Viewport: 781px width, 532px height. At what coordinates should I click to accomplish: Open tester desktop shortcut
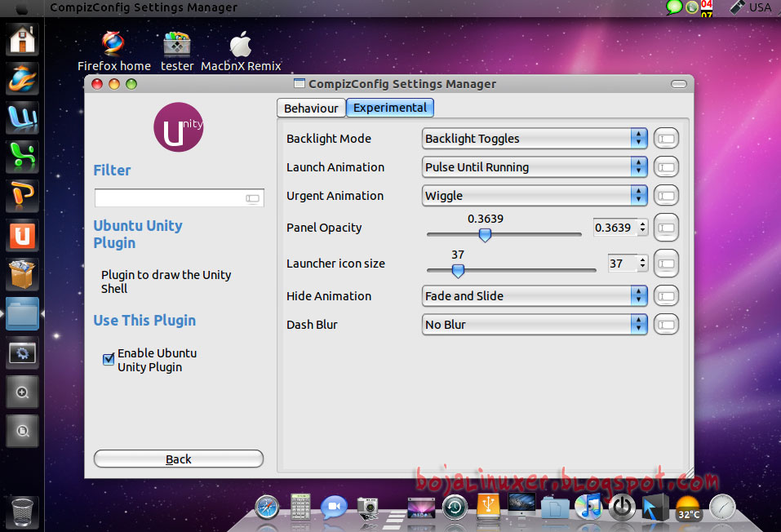point(177,51)
